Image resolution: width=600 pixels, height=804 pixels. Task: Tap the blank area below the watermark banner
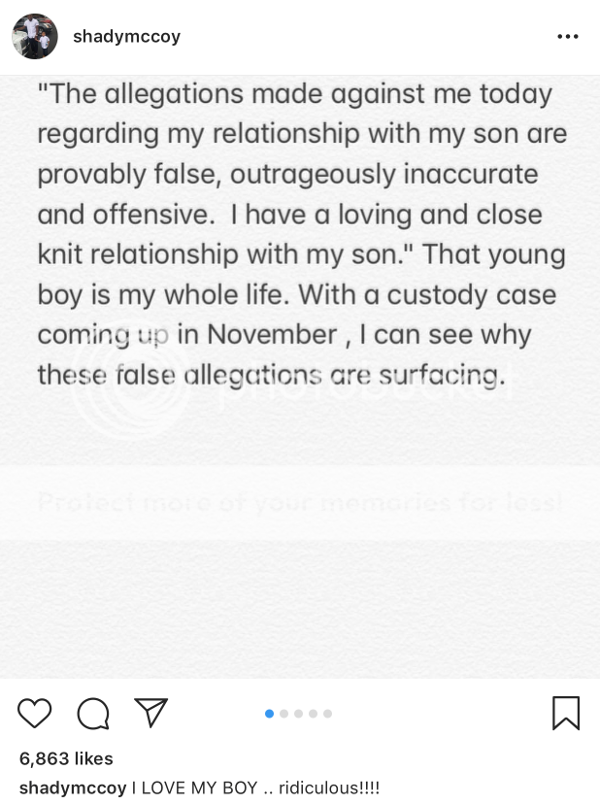(x=300, y=610)
